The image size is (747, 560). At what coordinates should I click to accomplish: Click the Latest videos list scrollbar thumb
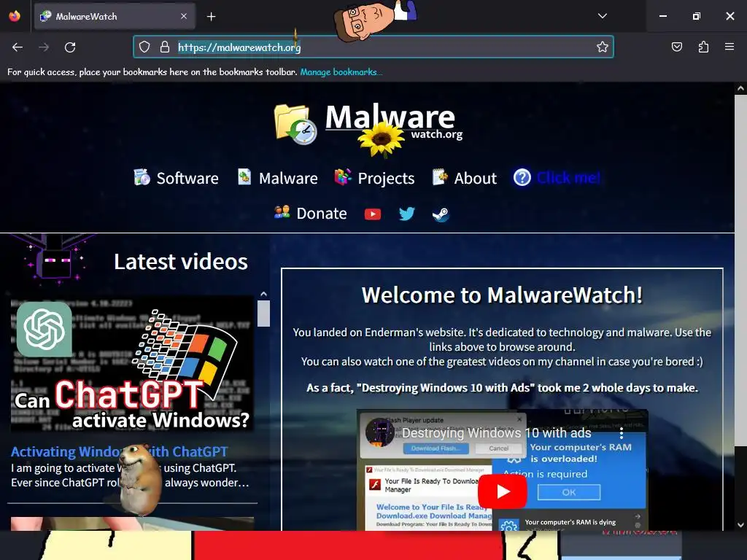263,313
